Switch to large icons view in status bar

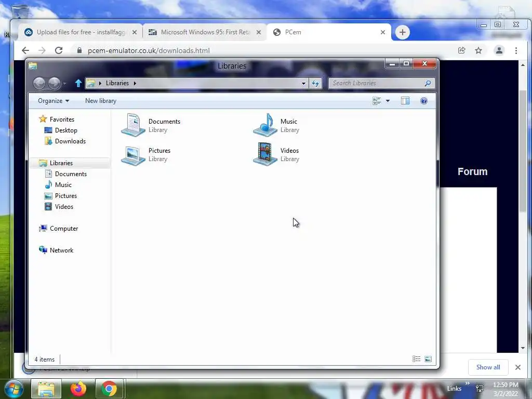(428, 359)
